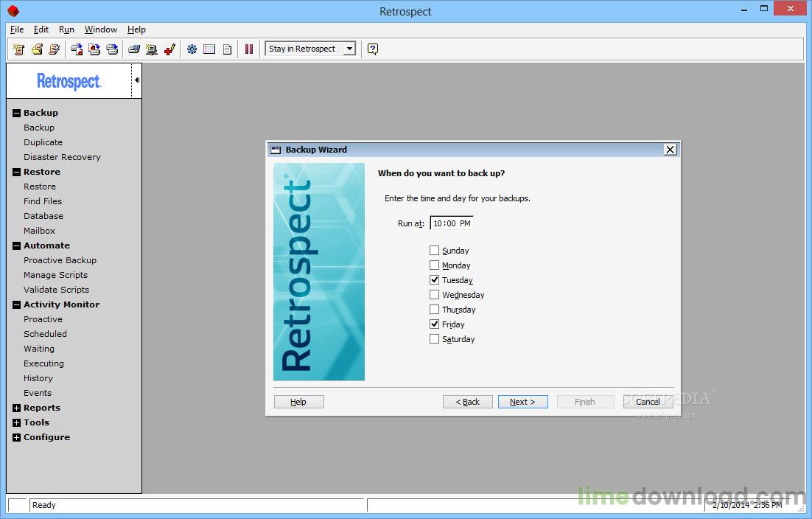
Task: Check the Thursday checkbox
Action: click(435, 309)
